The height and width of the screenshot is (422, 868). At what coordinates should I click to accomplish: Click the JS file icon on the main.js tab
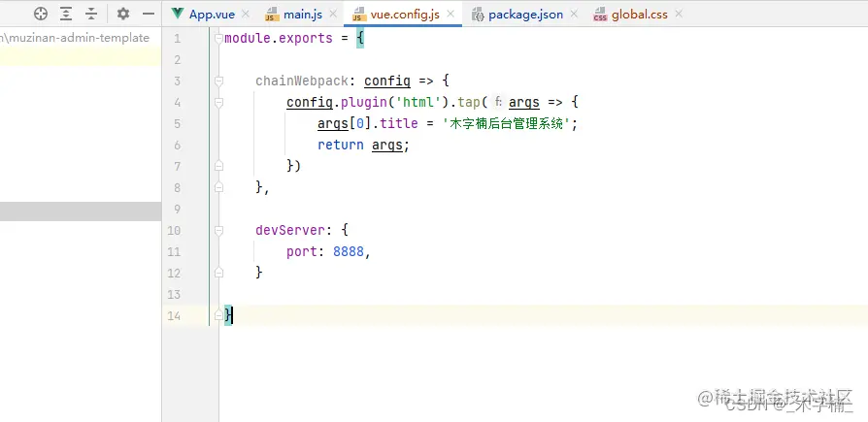271,15
